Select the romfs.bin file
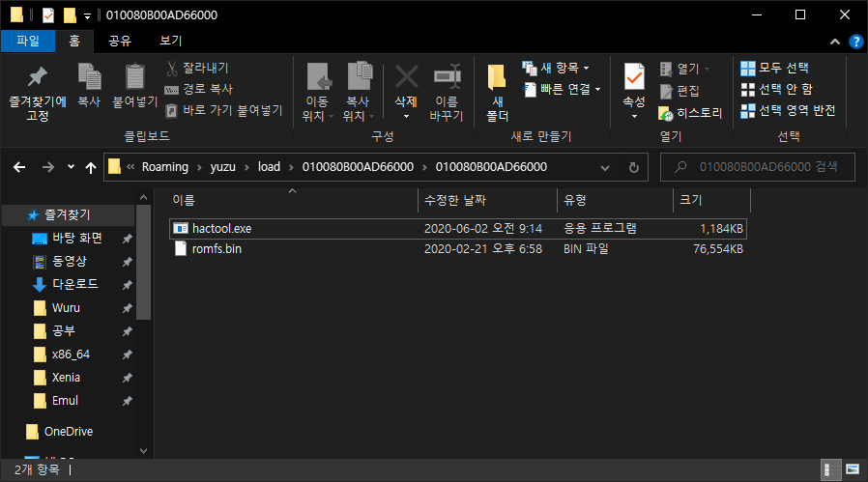The image size is (868, 482). pos(458,249)
